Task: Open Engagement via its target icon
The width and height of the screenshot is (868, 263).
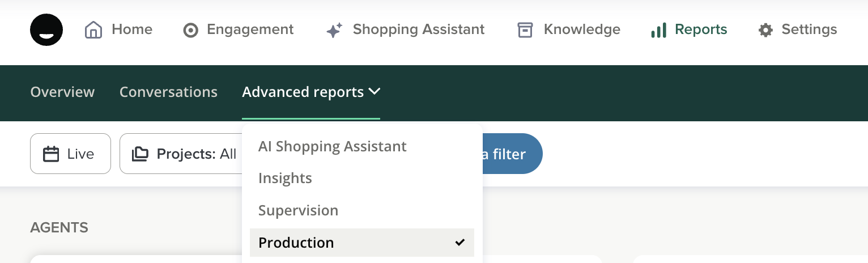Action: pos(191,30)
